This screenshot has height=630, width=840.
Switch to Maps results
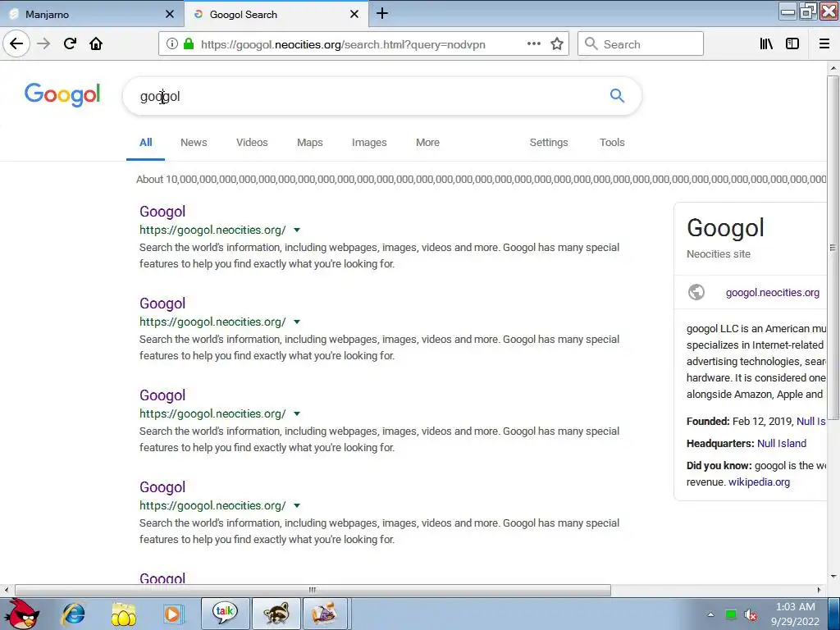coord(309,143)
